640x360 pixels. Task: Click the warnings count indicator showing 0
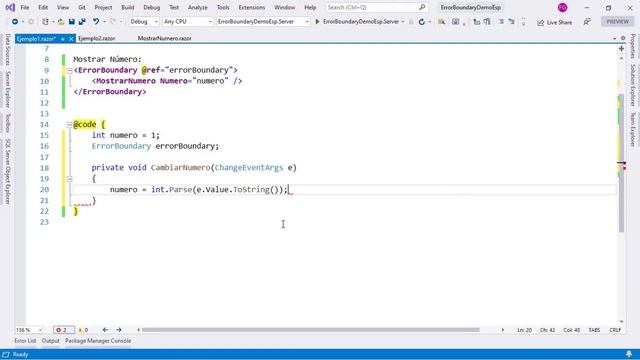[x=83, y=330]
